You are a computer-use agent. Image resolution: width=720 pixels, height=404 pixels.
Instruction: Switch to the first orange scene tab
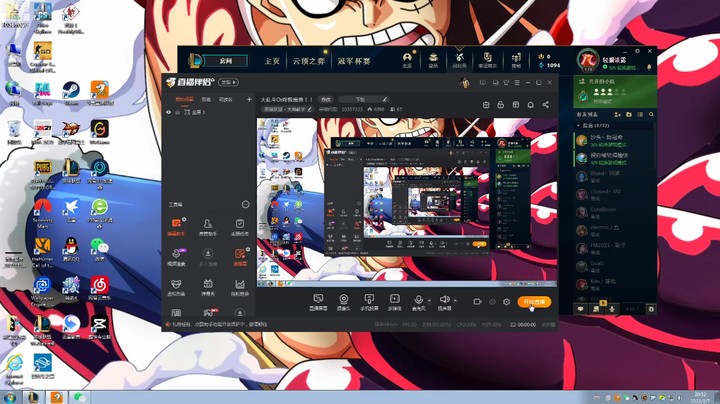pos(185,99)
